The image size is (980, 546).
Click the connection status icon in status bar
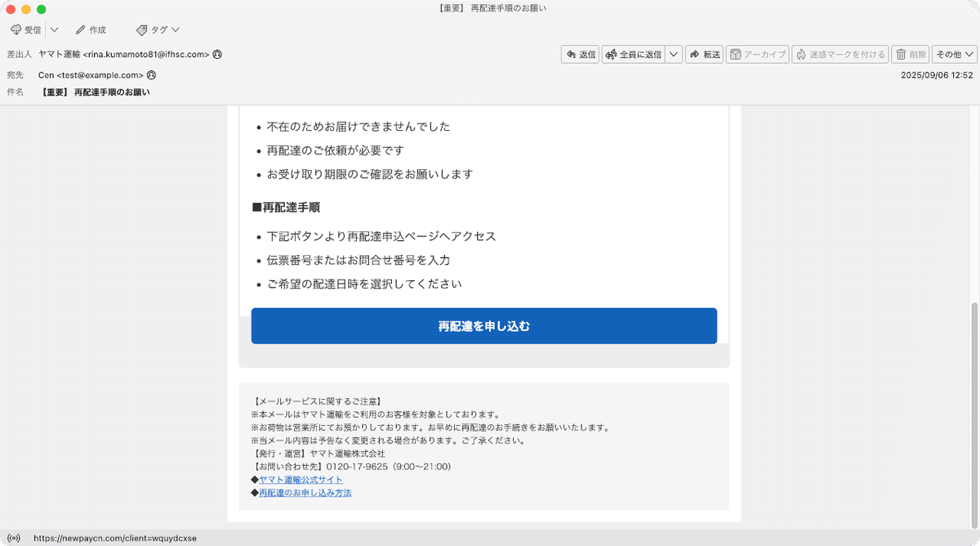click(x=16, y=539)
